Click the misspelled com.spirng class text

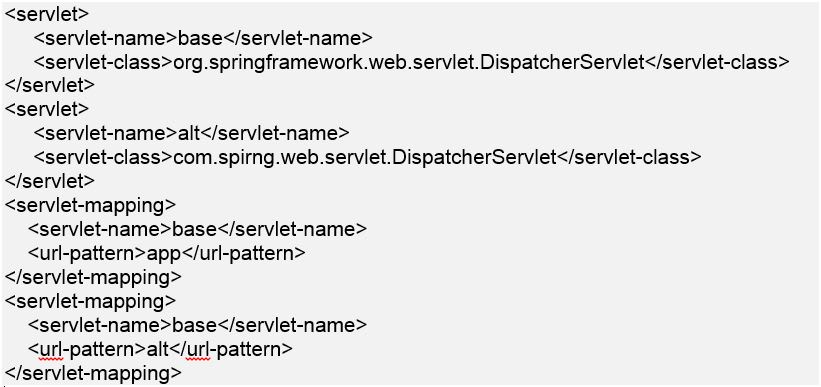click(363, 157)
